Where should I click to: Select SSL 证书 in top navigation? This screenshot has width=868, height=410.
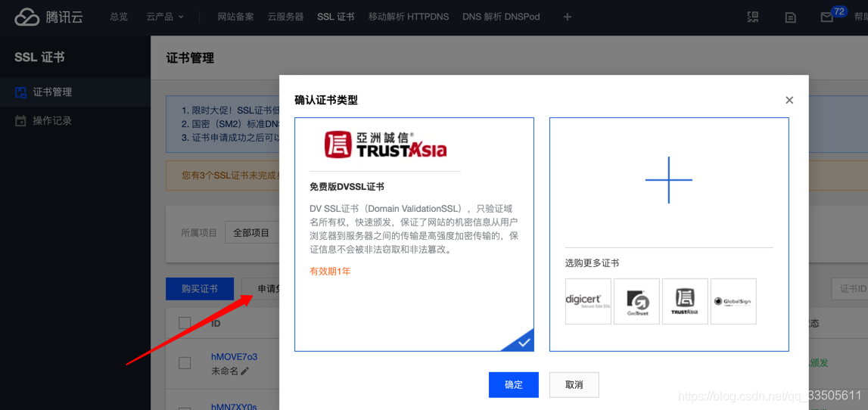pyautogui.click(x=336, y=17)
